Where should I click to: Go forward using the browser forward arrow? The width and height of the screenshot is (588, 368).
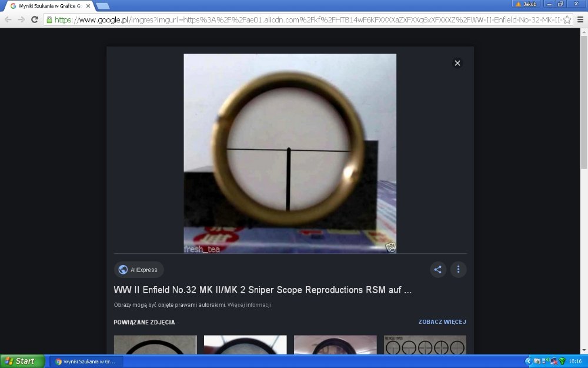21,19
